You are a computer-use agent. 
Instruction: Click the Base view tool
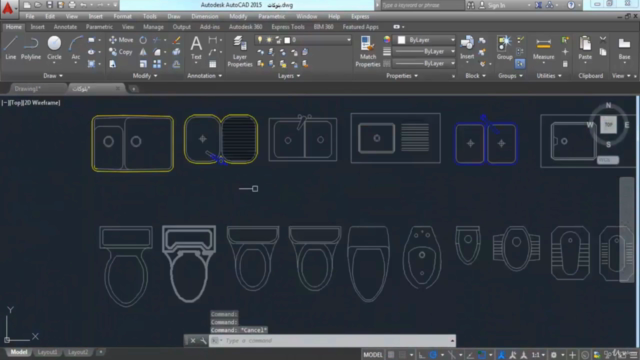click(624, 48)
